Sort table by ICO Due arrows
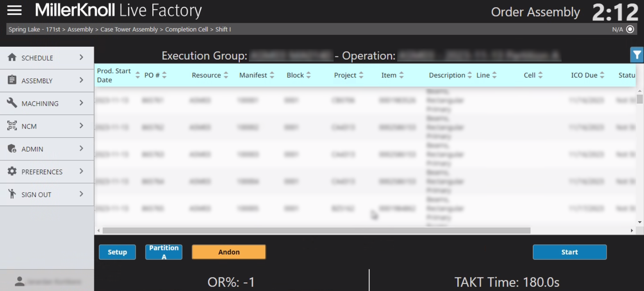Screen dimensions: 644x291 pyautogui.click(x=602, y=75)
